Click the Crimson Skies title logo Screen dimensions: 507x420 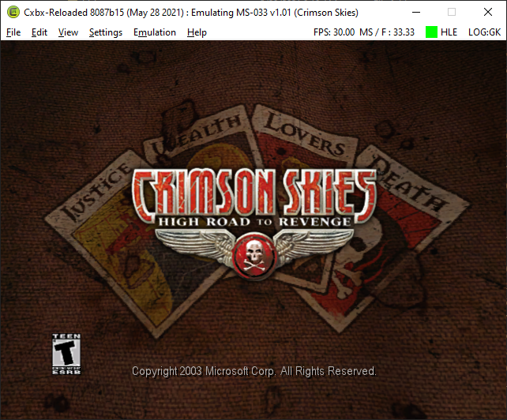point(253,196)
